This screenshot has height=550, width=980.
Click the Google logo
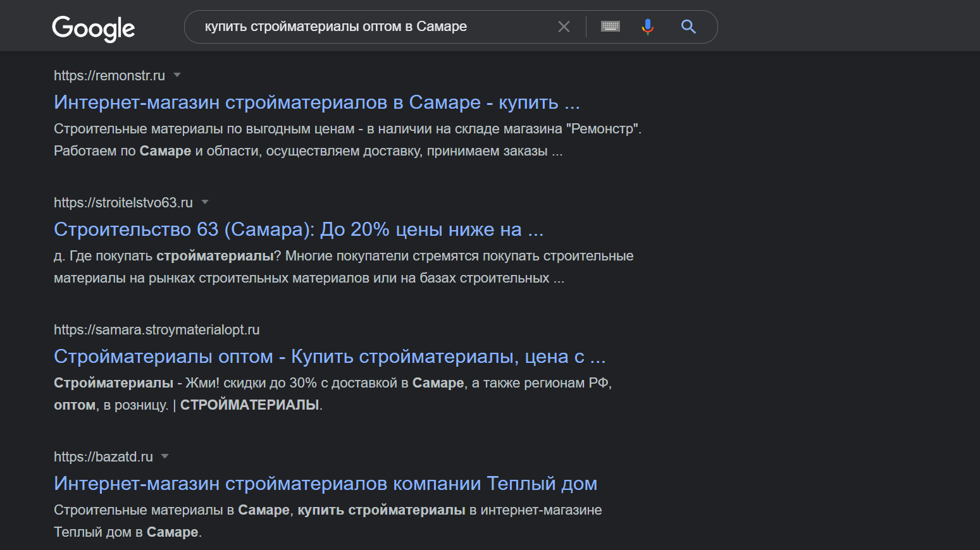click(x=94, y=28)
